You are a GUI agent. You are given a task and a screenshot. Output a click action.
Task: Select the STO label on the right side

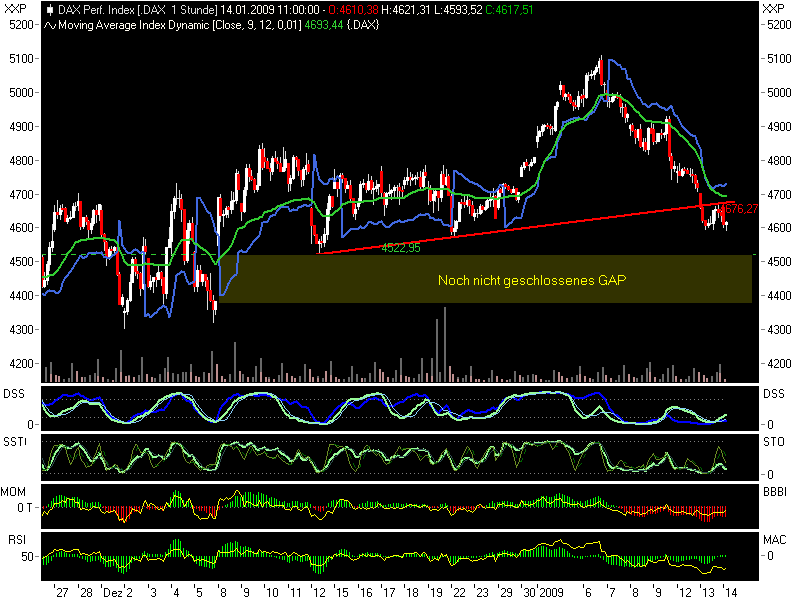(x=772, y=443)
